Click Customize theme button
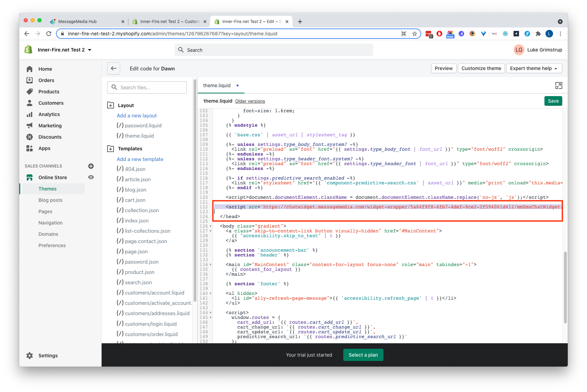 click(481, 68)
